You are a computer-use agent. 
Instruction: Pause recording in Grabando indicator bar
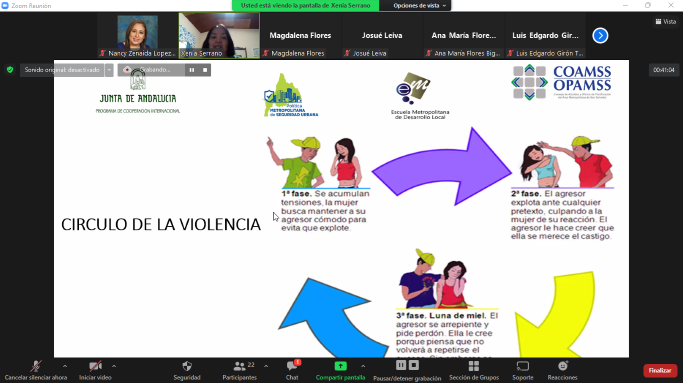(x=192, y=70)
